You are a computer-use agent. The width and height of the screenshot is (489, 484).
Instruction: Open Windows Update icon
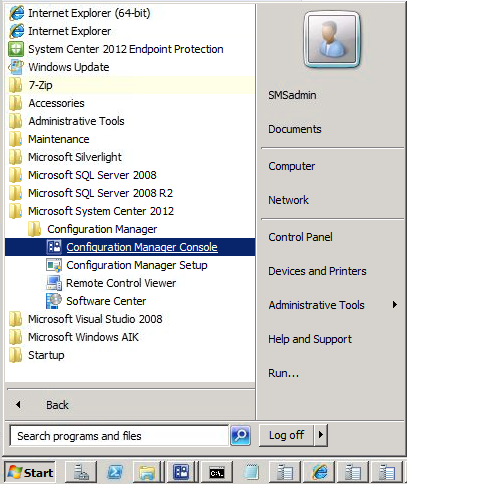16,67
